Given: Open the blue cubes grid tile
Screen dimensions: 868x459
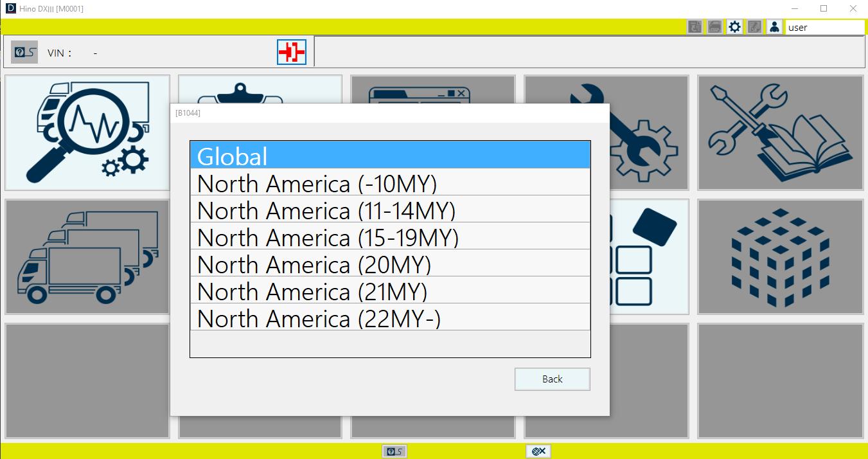Looking at the screenshot, I should [780, 256].
